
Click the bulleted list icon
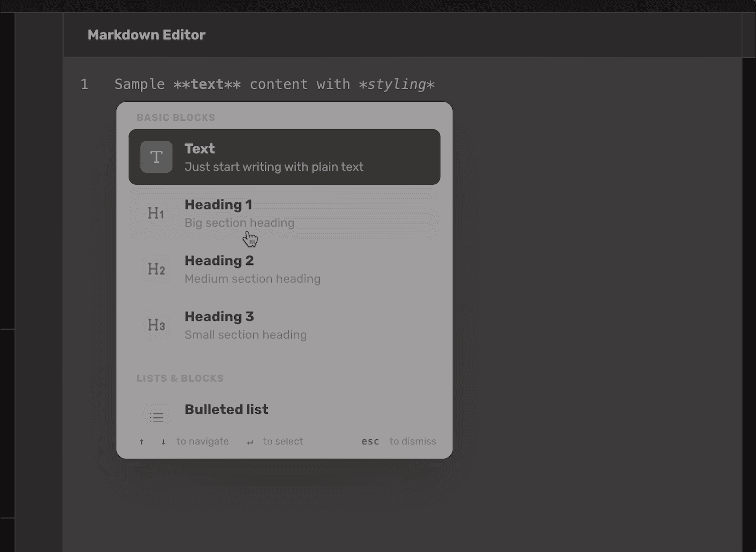[x=156, y=416]
